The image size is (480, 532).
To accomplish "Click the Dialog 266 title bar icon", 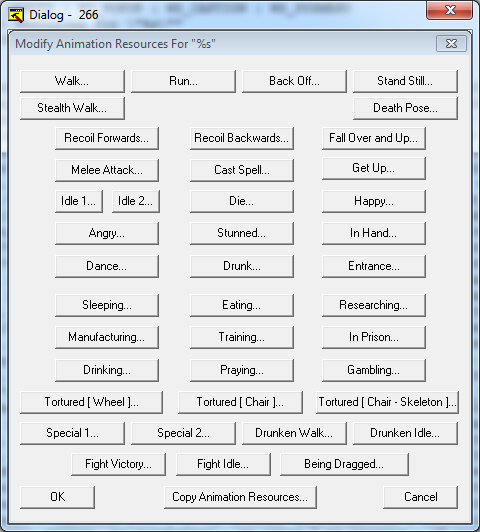I will pos(16,15).
